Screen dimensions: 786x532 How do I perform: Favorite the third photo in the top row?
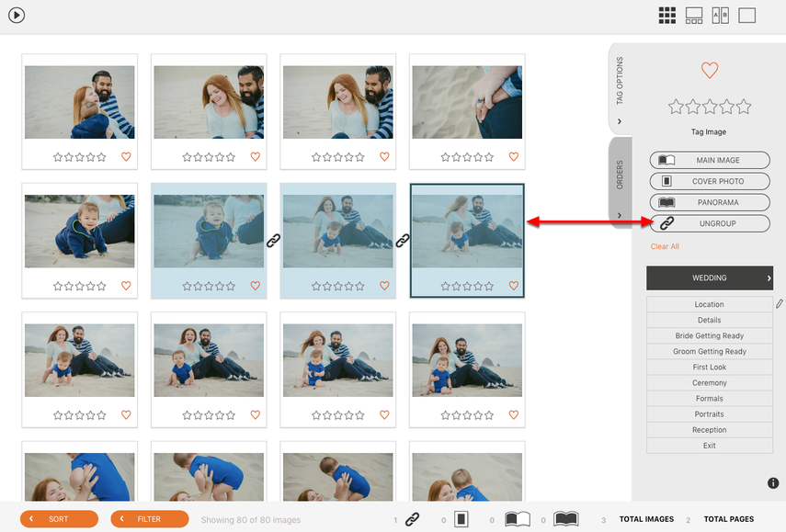tap(384, 157)
